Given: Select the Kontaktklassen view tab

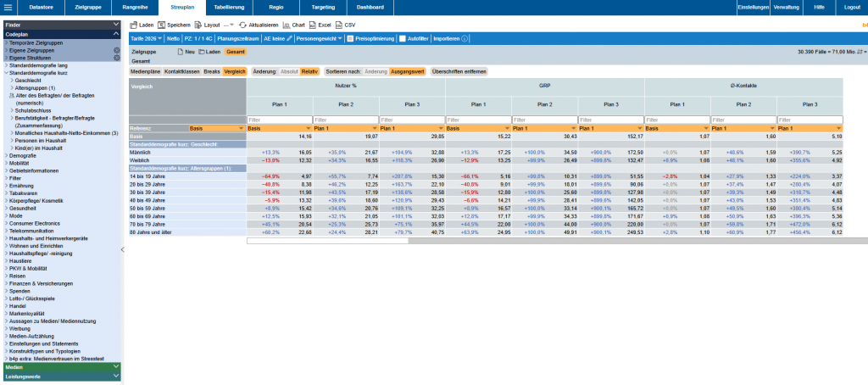Looking at the screenshot, I should pyautogui.click(x=182, y=71).
